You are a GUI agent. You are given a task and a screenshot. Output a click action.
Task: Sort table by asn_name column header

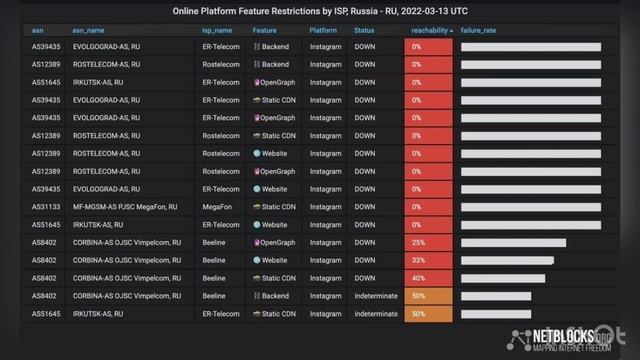[x=88, y=31]
